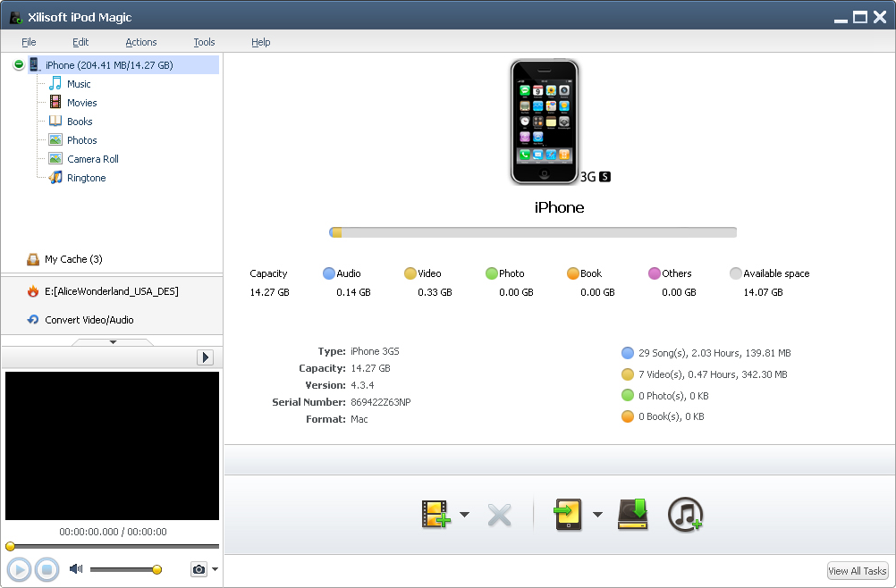Collapse the preview panel with the down-arrow handle
Viewport: 896px width, 588px height.
(x=113, y=342)
